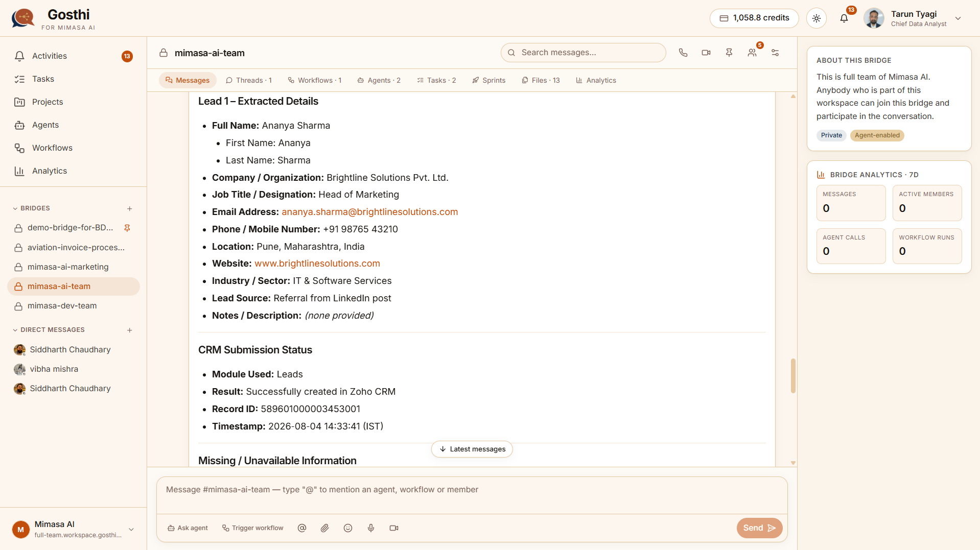Collapse the DIRECT MESSAGES section
The height and width of the screenshot is (550, 980).
49,330
